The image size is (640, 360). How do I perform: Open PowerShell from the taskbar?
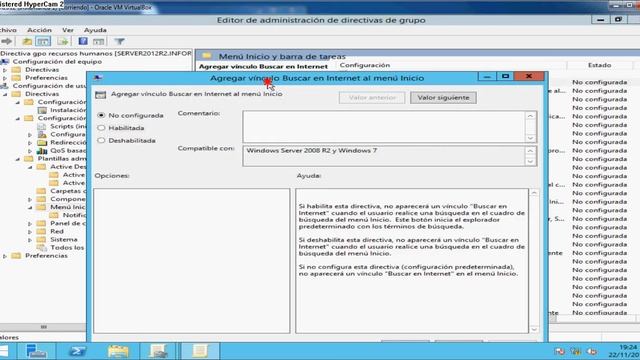(x=77, y=351)
